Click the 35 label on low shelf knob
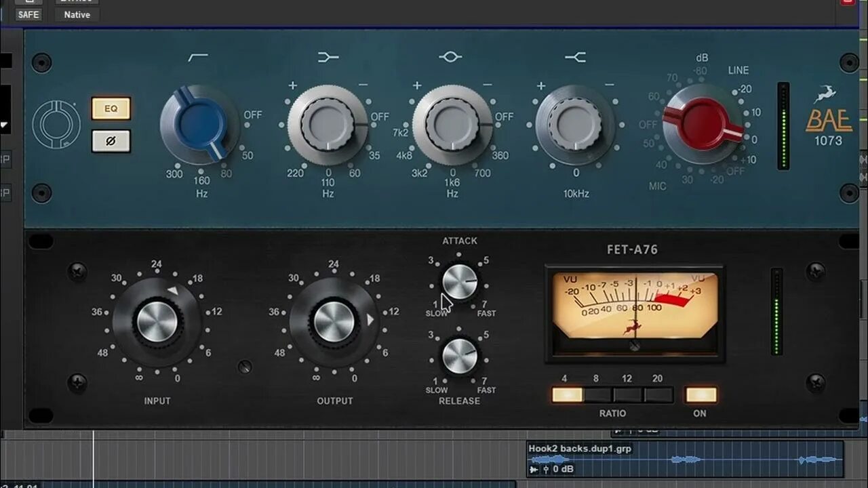The height and width of the screenshot is (488, 868). (374, 155)
